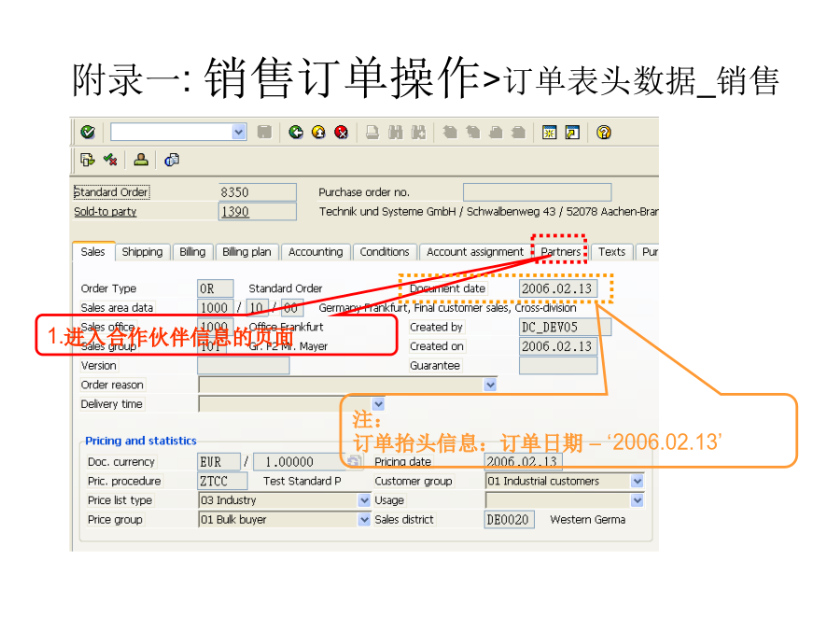
Task: Open the Customer group dropdown
Action: [x=637, y=481]
